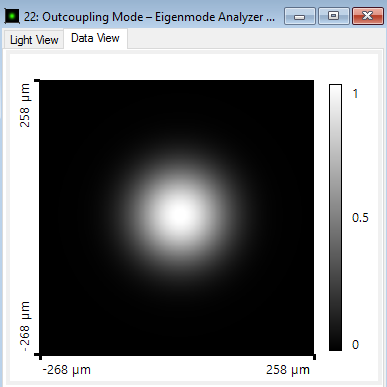The height and width of the screenshot is (387, 387).
Task: Click the '258 µm' label on the vertical axis
Action: (25, 105)
